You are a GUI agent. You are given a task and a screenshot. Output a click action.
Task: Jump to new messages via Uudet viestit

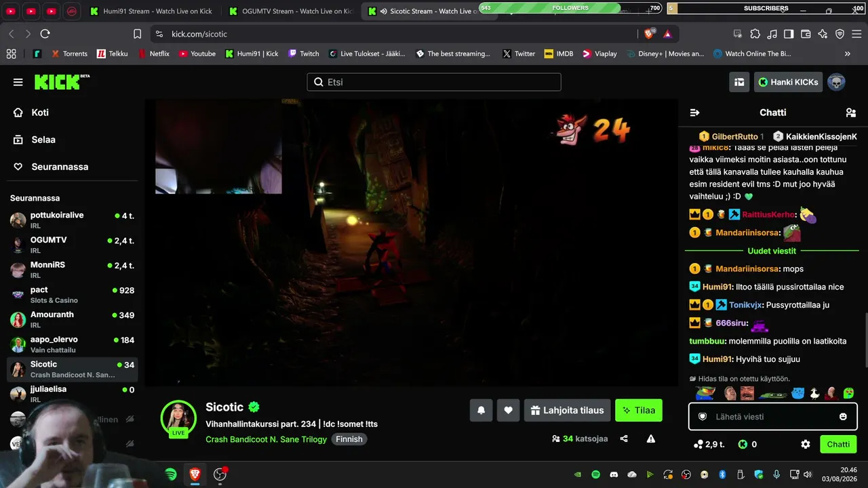[x=772, y=251]
